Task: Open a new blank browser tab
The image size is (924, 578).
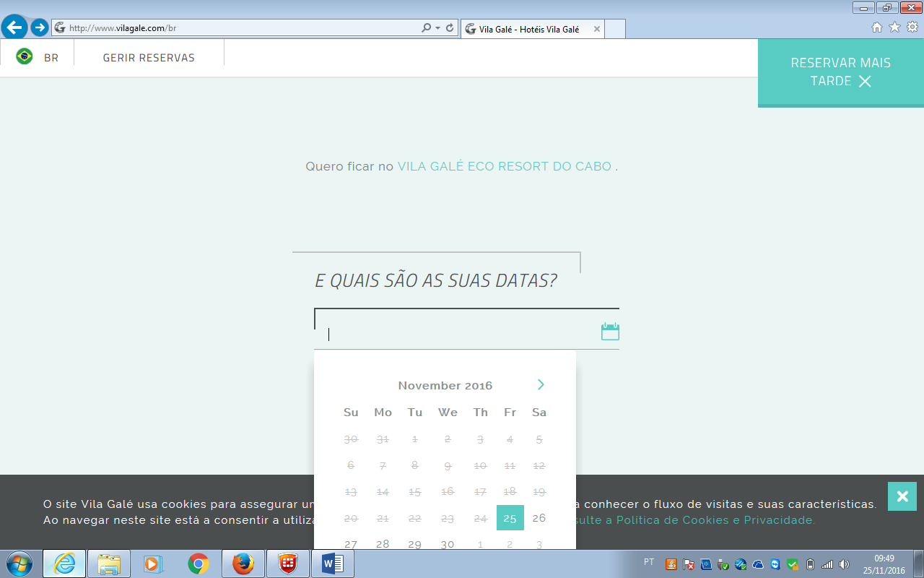Action: pos(614,30)
